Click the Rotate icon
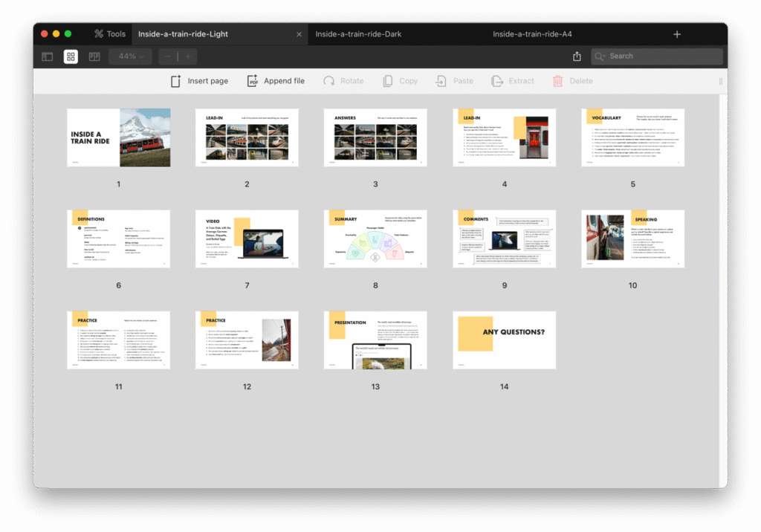Screen dimensions: 761x532 [328, 81]
